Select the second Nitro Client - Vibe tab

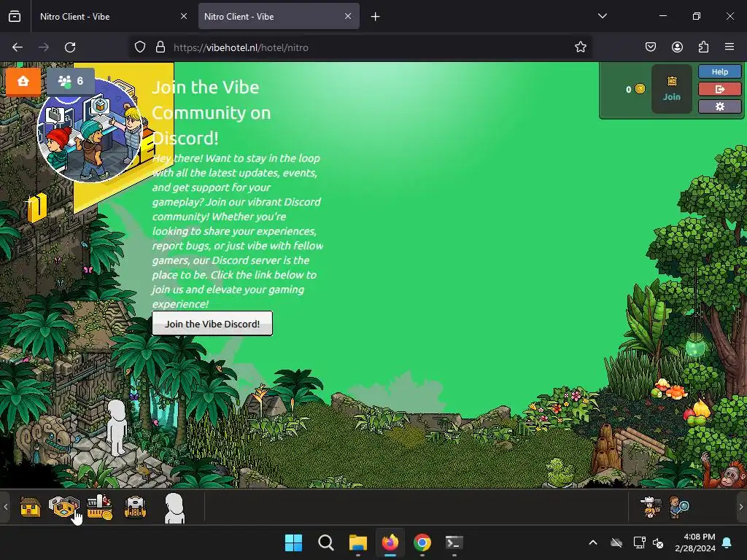pyautogui.click(x=279, y=16)
